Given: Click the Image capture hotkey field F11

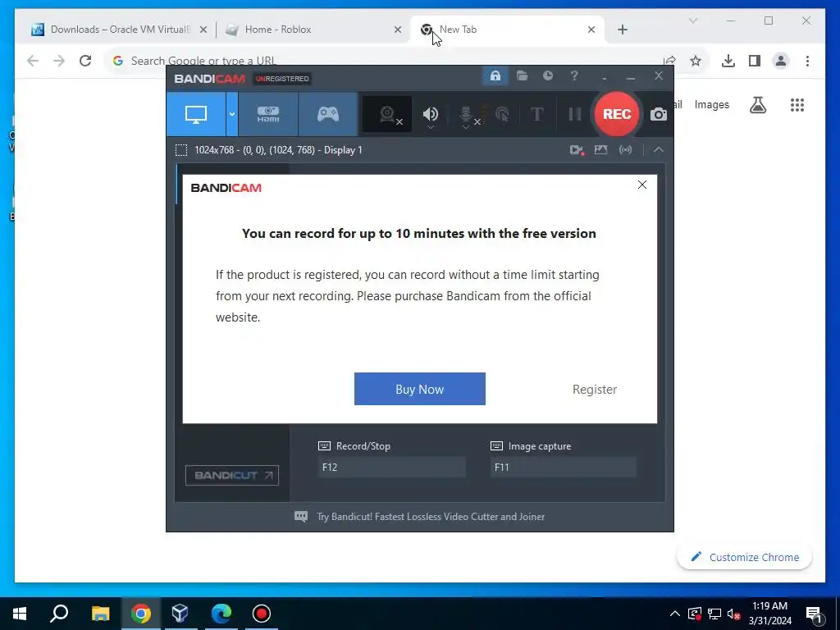Looking at the screenshot, I should [563, 467].
